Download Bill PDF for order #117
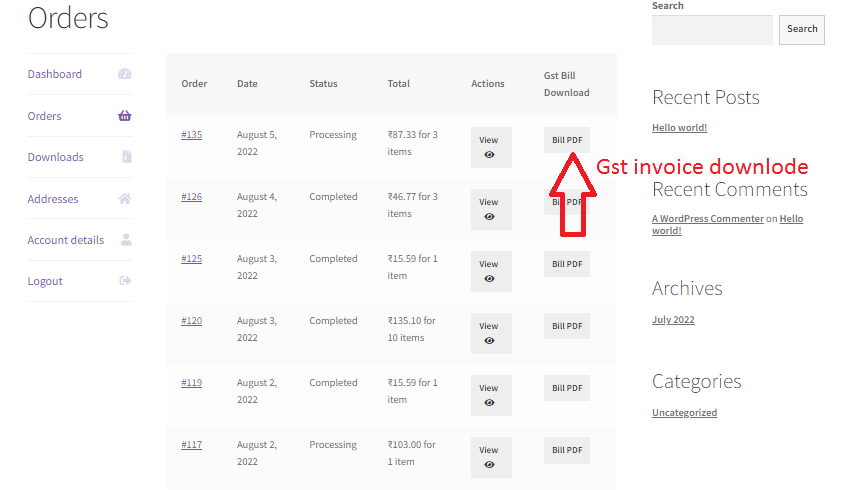This screenshot has width=864, height=490. 567,450
